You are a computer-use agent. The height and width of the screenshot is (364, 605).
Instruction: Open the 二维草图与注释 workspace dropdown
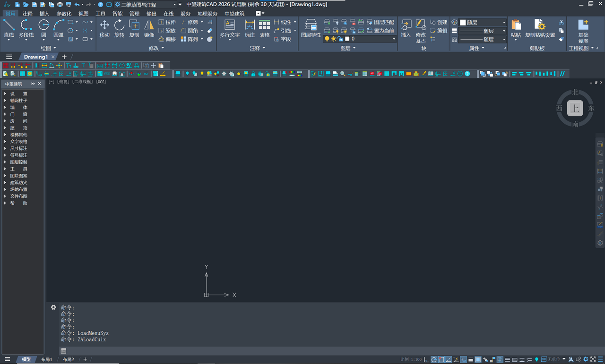[x=147, y=5]
